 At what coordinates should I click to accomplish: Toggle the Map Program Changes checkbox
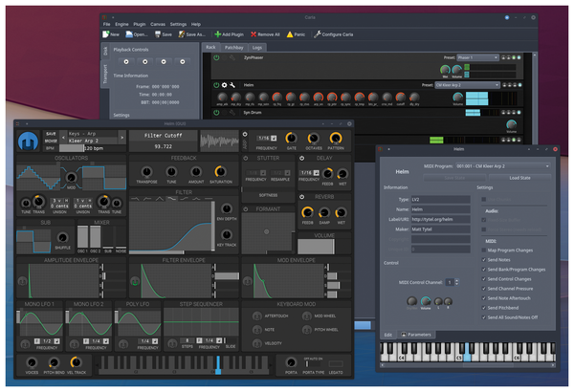point(483,250)
